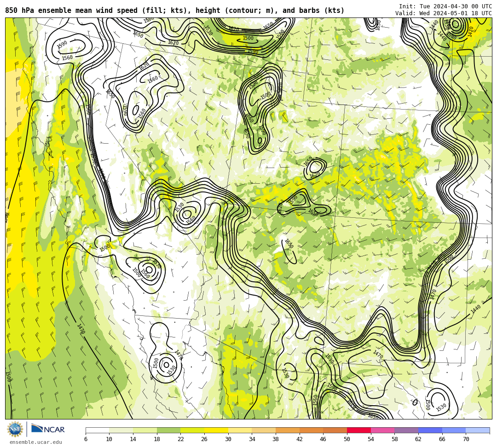Screen dimensions: 497x448
Task: Pick the bright yellow 26–30 kts swatch
Action: coord(216,430)
